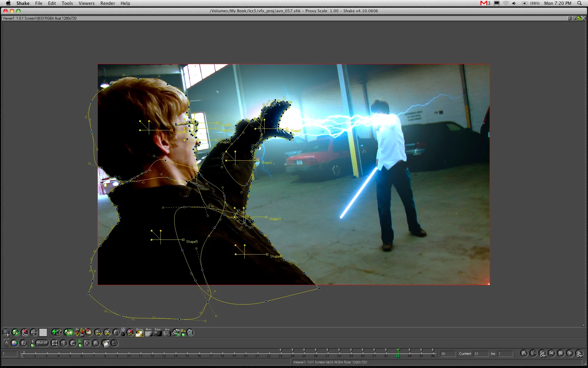Image resolution: width=588 pixels, height=368 pixels.
Task: Open the Shake application menu
Action: pos(23,3)
